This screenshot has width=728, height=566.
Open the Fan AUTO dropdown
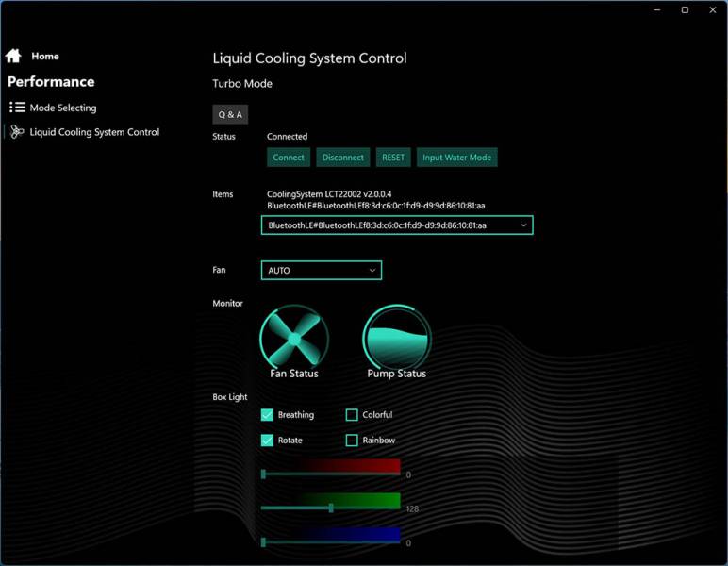pyautogui.click(x=322, y=270)
